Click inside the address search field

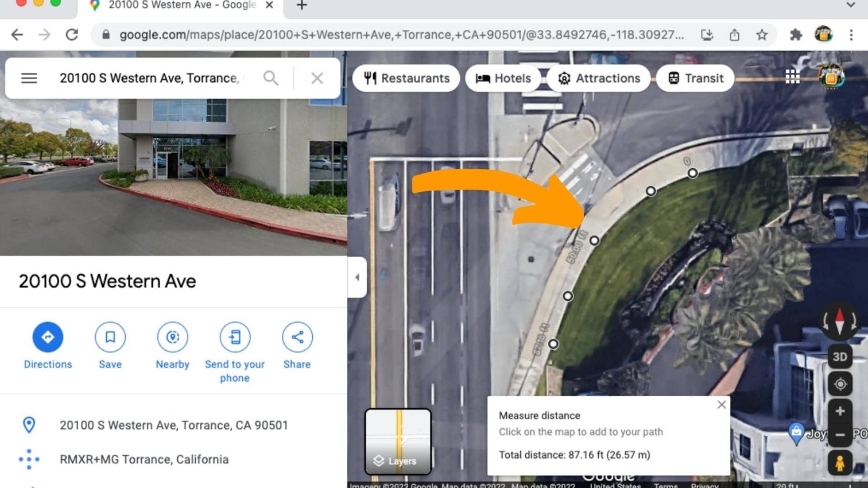[149, 78]
